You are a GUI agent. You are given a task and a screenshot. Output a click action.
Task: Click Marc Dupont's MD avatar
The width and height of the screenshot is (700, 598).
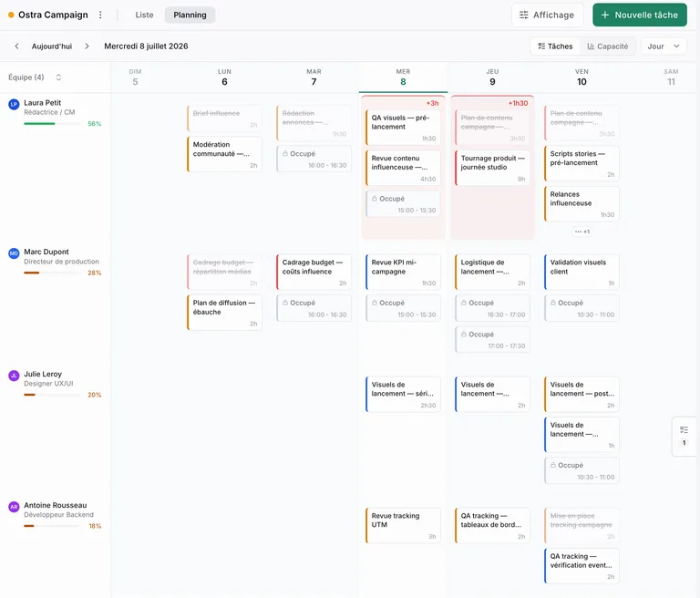click(x=14, y=253)
